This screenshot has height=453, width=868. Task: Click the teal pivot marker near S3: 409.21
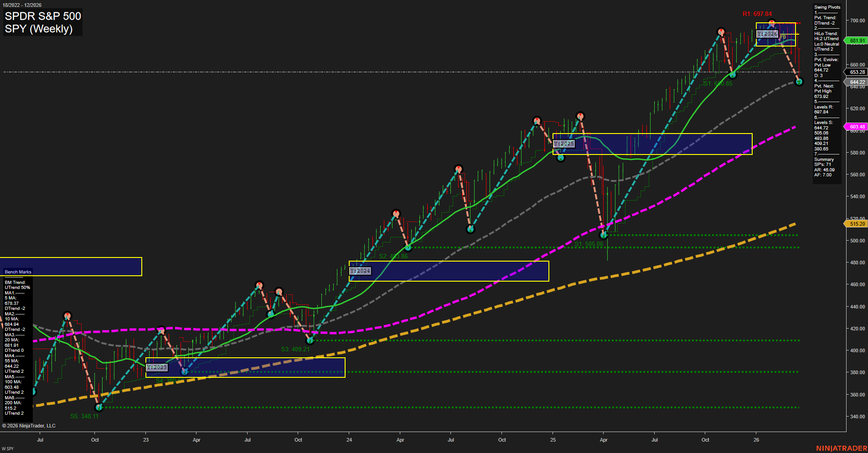[x=309, y=340]
